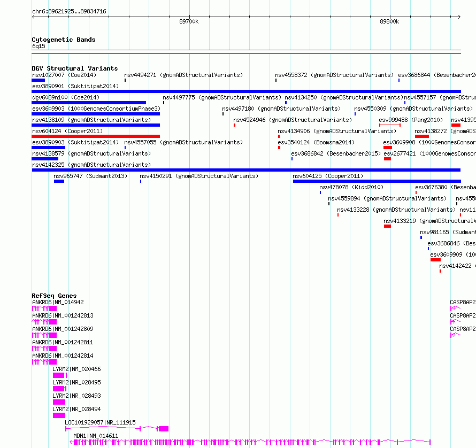Select nsv478078 (Kidd2010) label
The width and height of the screenshot is (476, 448).
pyautogui.click(x=351, y=187)
